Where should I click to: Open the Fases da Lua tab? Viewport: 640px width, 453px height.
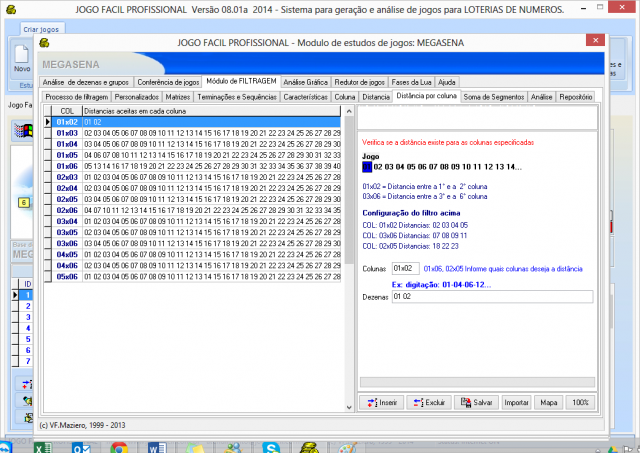(412, 81)
